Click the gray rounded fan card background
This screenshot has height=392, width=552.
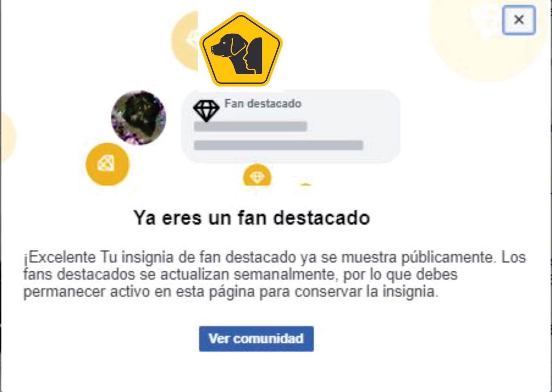click(291, 127)
